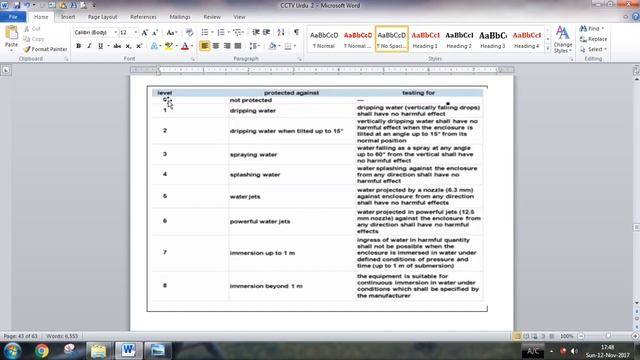
Task: Switch to the Review tab
Action: 212,17
